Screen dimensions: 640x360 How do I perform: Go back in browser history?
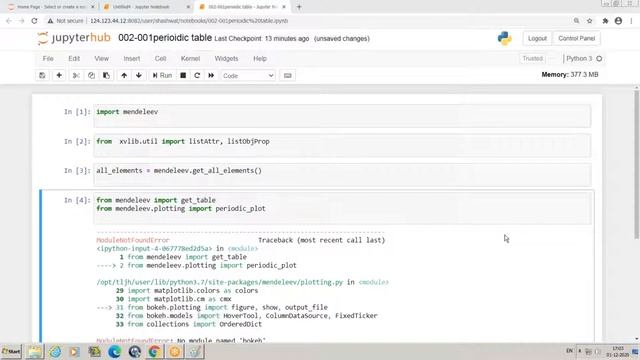[x=9, y=21]
